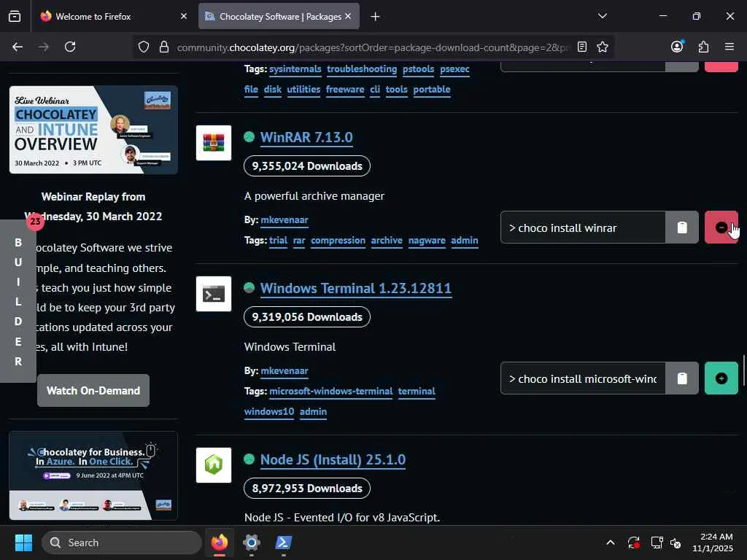The height and width of the screenshot is (560, 747).
Task: Switch to Welcome to Firefox tab
Action: pyautogui.click(x=113, y=17)
